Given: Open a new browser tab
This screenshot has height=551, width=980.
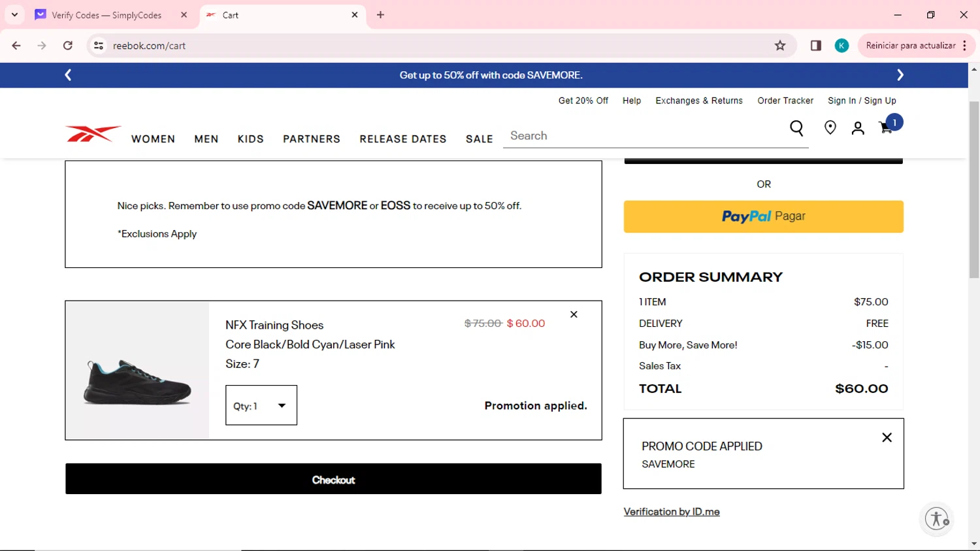Looking at the screenshot, I should tap(380, 14).
